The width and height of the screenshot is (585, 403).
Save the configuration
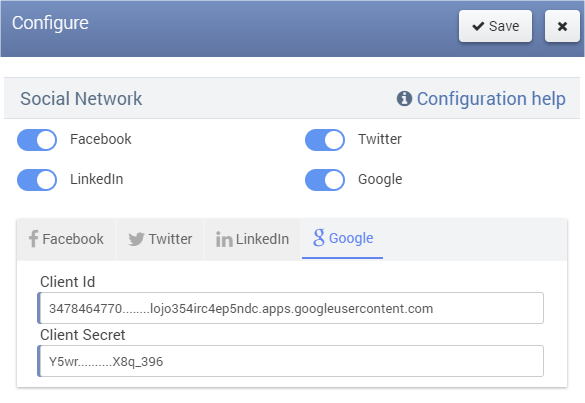pyautogui.click(x=495, y=26)
